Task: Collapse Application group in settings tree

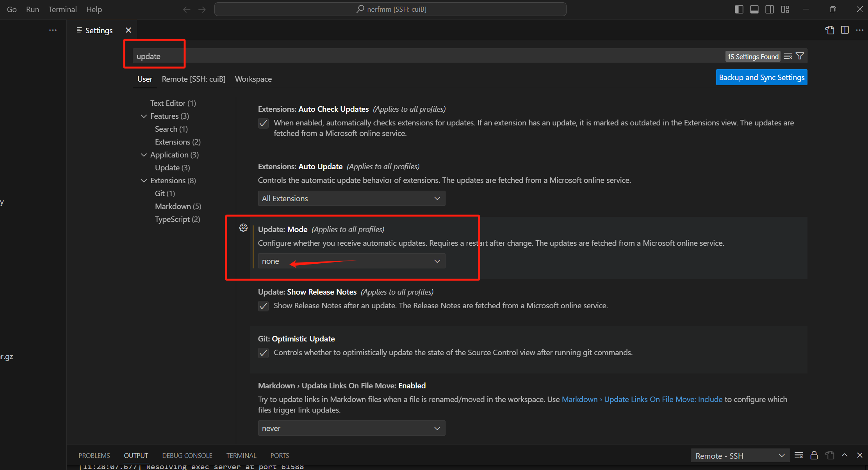Action: point(144,155)
